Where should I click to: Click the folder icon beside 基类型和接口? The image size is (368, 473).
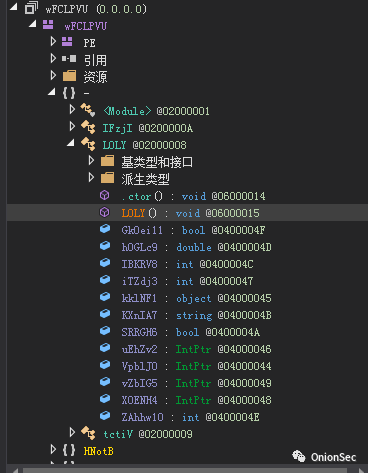[107, 161]
